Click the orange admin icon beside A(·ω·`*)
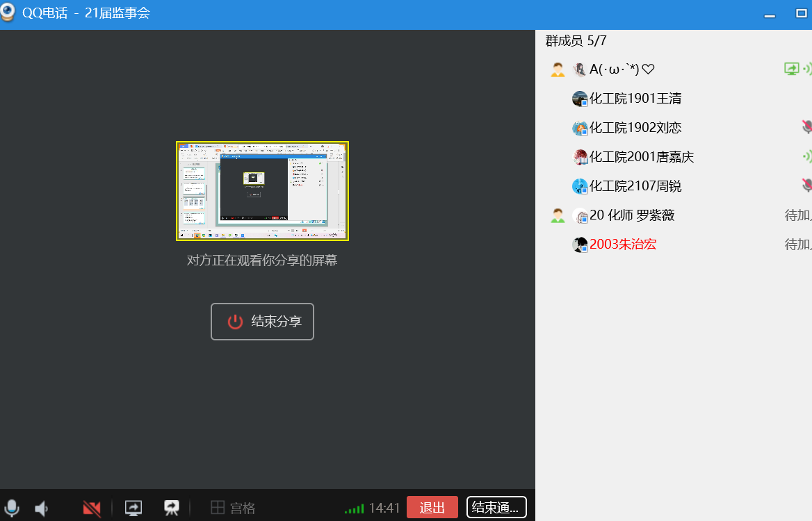812x521 pixels. (x=558, y=69)
